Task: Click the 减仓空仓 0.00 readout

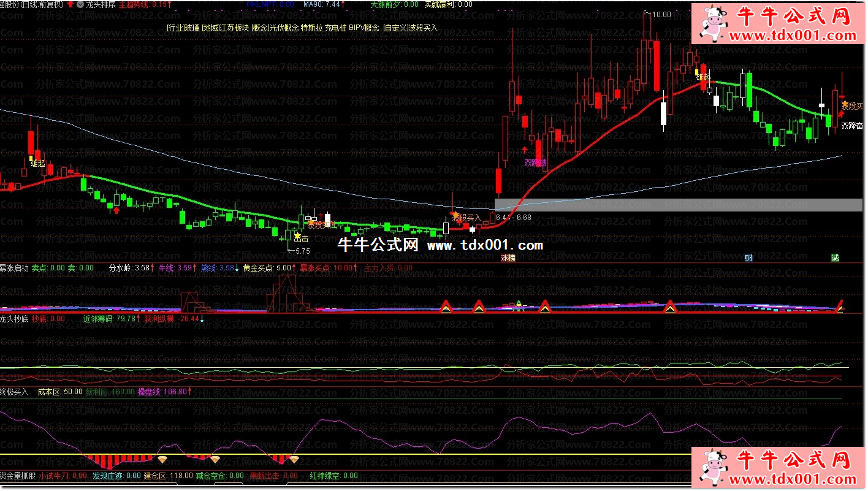Action: [x=219, y=476]
